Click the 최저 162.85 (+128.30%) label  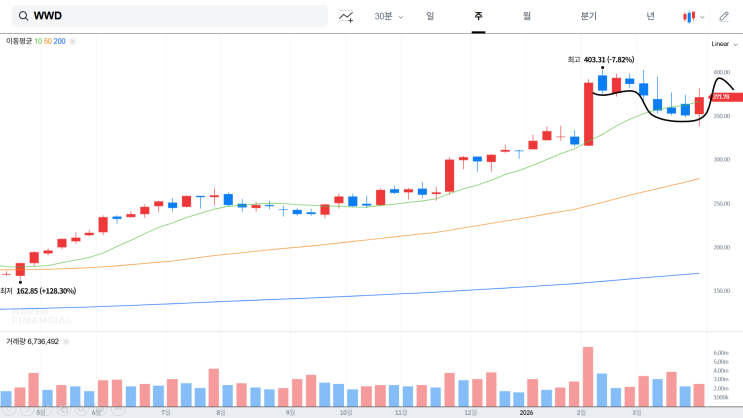[x=38, y=291]
